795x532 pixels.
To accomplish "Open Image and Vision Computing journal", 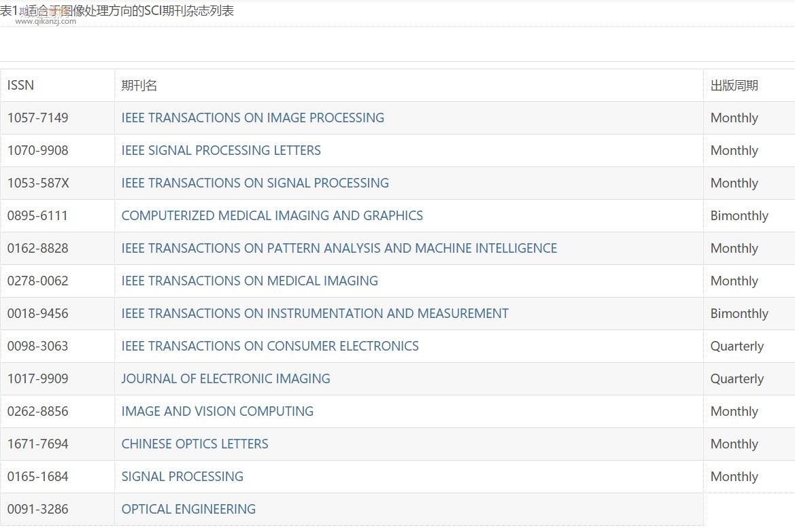I will [218, 411].
